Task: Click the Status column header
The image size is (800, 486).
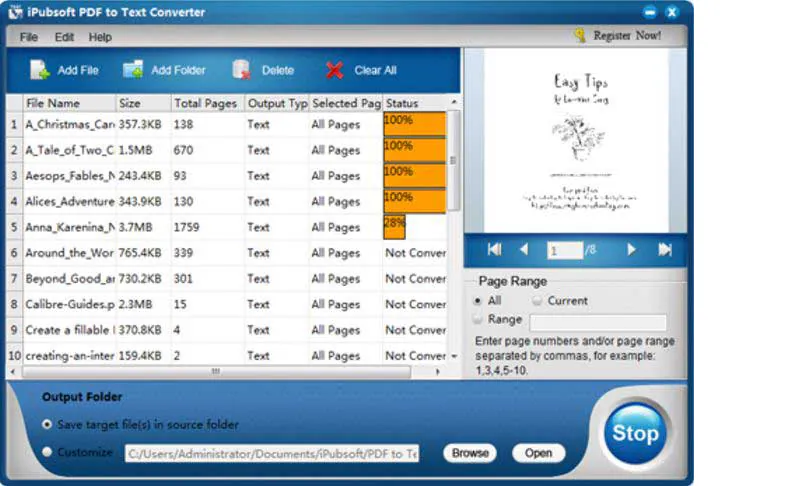Action: (415, 103)
